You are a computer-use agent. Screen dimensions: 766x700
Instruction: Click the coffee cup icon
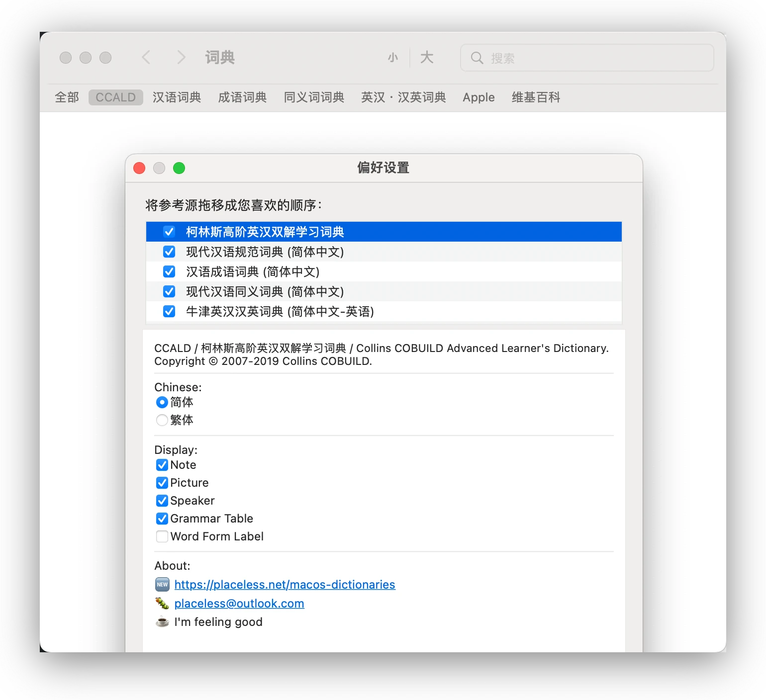click(x=162, y=622)
